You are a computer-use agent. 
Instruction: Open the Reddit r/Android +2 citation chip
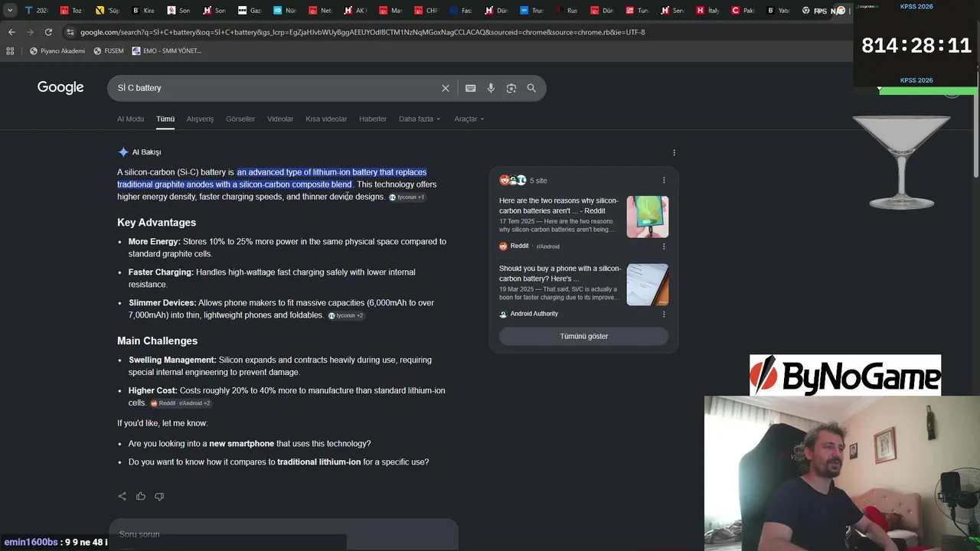(180, 403)
